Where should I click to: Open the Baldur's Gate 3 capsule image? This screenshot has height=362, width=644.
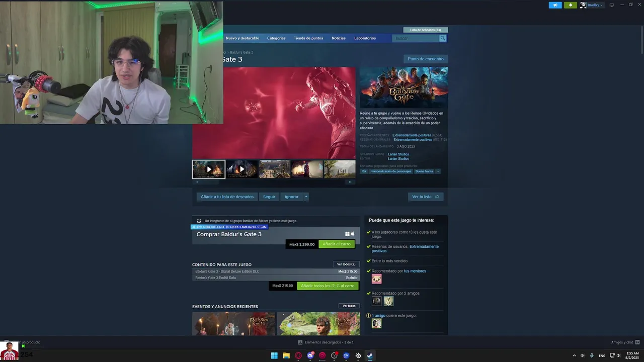(x=404, y=87)
